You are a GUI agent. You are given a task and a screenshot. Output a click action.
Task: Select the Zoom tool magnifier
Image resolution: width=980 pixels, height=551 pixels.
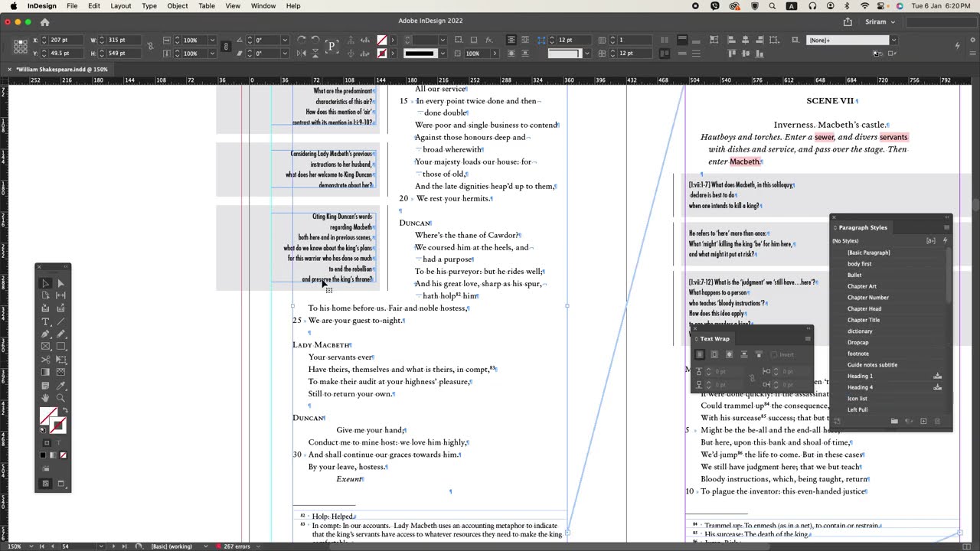60,398
